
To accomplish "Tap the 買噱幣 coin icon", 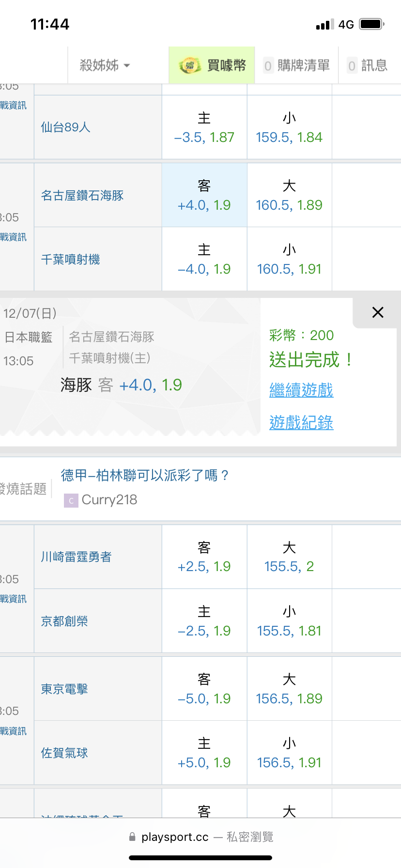I will point(190,65).
